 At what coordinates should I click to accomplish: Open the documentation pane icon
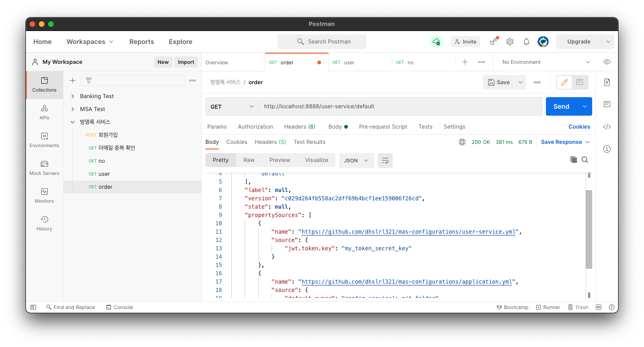607,82
